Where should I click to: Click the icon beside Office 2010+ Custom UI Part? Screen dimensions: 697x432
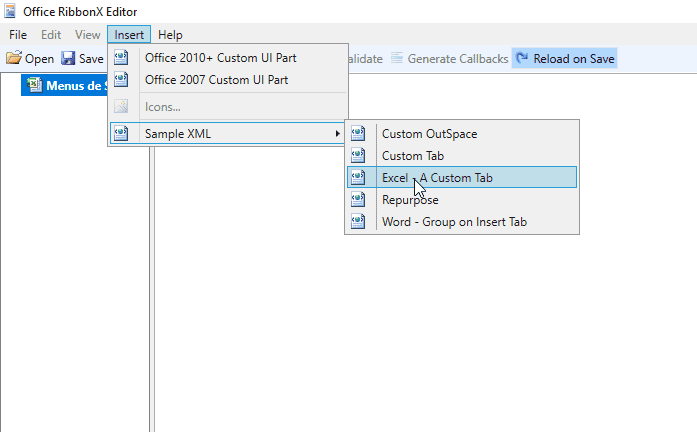coord(121,58)
